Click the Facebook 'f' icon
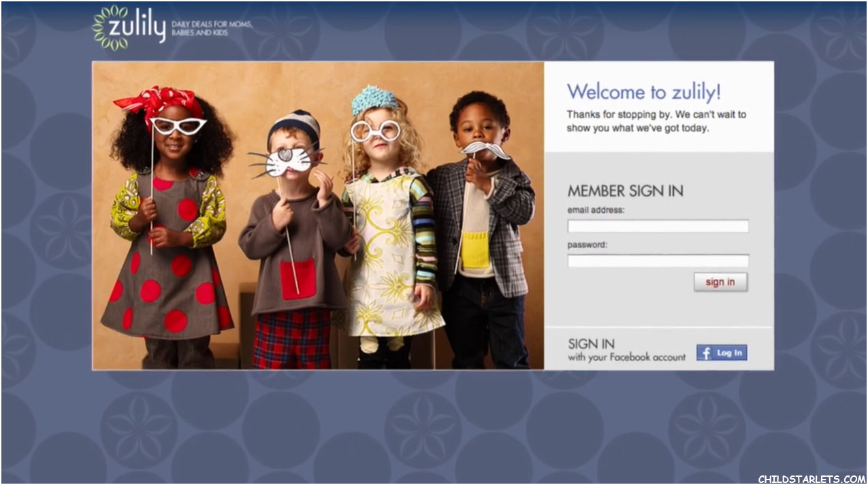The image size is (868, 485). (705, 353)
